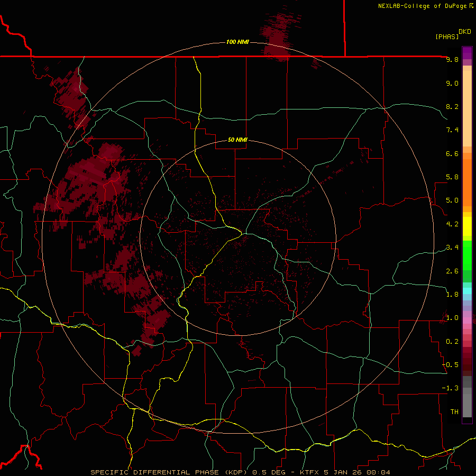Click the green segment of color bar
Viewport: 476px width, 476px height.
click(x=467, y=255)
